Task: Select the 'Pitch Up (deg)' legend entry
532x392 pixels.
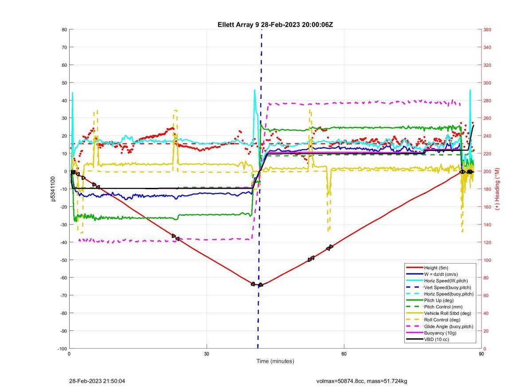Action: (439, 300)
